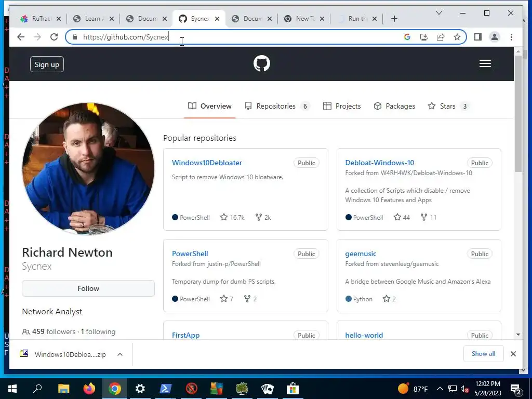
Task: Close the downloads bar
Action: pyautogui.click(x=513, y=353)
